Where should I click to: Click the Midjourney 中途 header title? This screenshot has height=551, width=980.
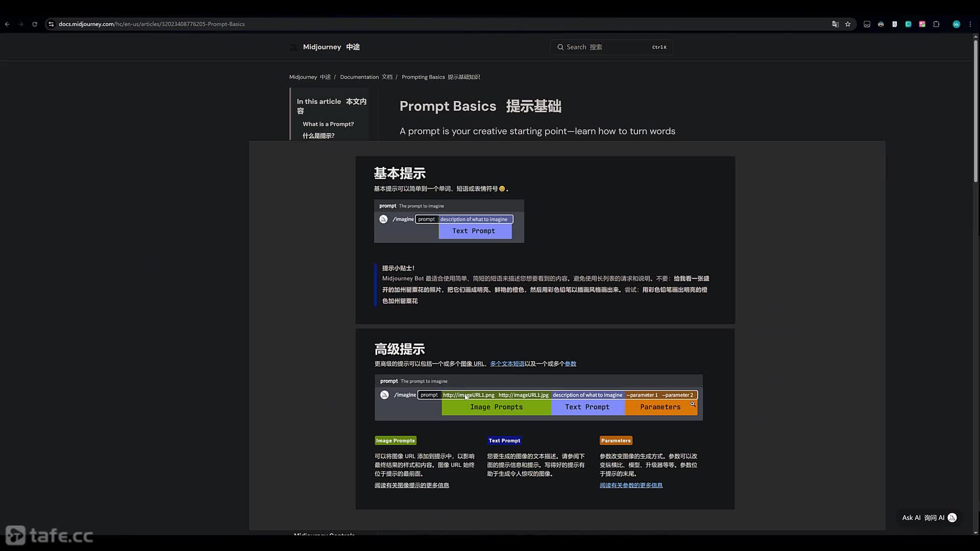(331, 47)
